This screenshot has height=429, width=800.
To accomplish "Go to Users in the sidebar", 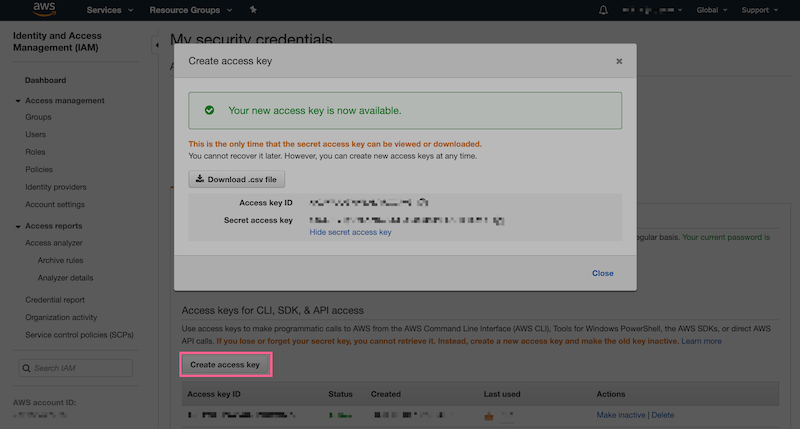I will click(x=36, y=134).
